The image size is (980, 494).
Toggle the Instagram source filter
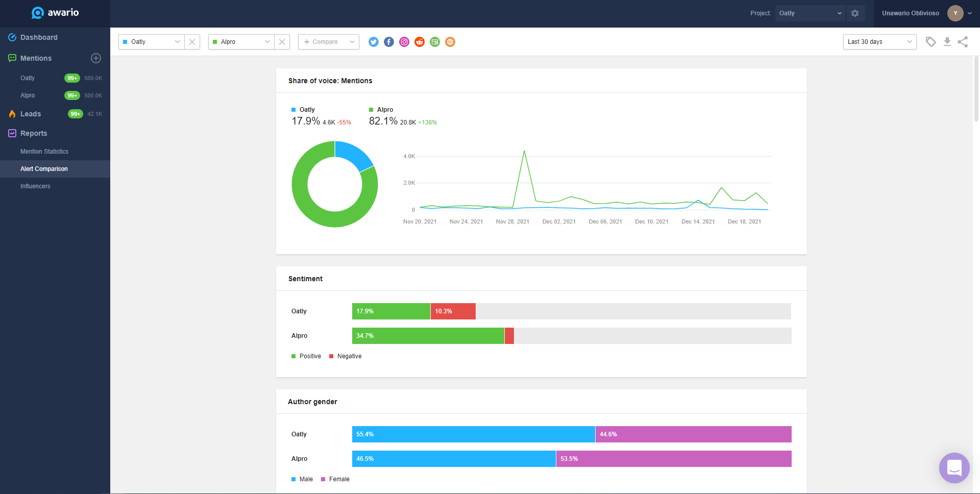point(404,42)
